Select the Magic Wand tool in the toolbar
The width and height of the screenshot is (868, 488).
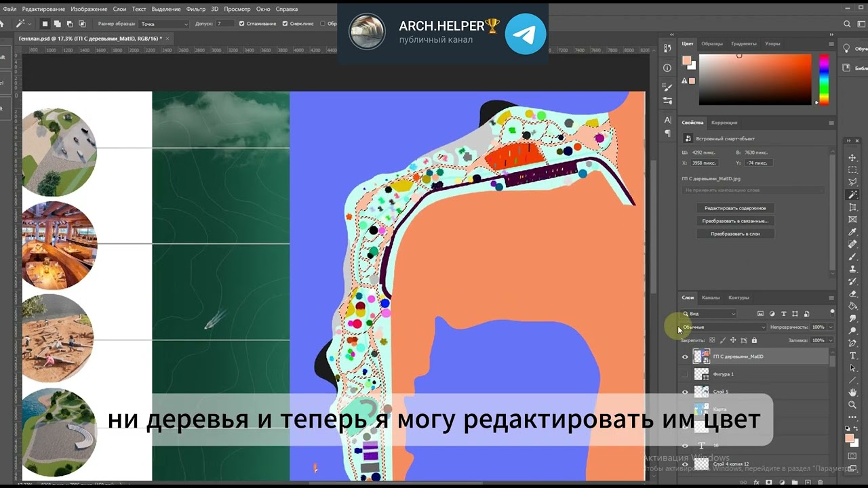pos(852,195)
